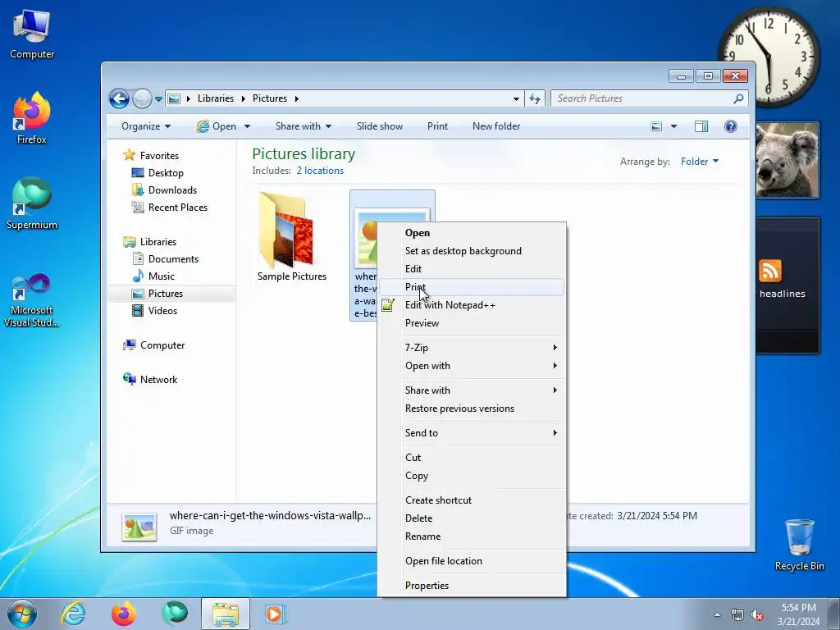Viewport: 840px width, 630px height.
Task: Choose Open in context menu
Action: click(x=472, y=233)
